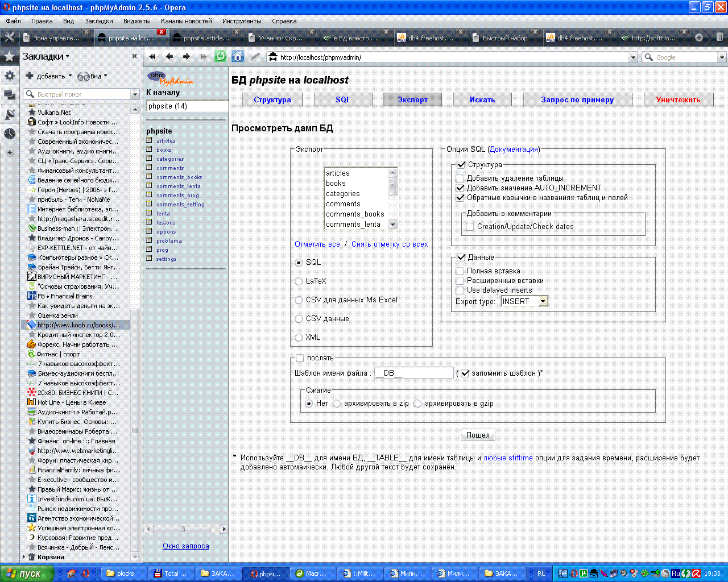Viewport: 728px width, 582px height.
Task: Select the LaTeX export radio button
Action: 299,281
